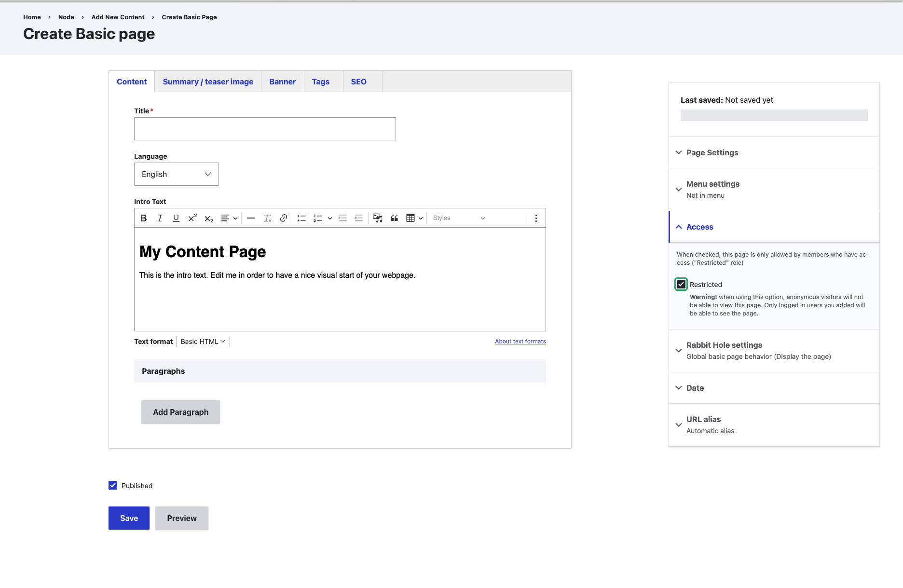Insert a horizontal line
This screenshot has height=588, width=903.
(x=251, y=218)
